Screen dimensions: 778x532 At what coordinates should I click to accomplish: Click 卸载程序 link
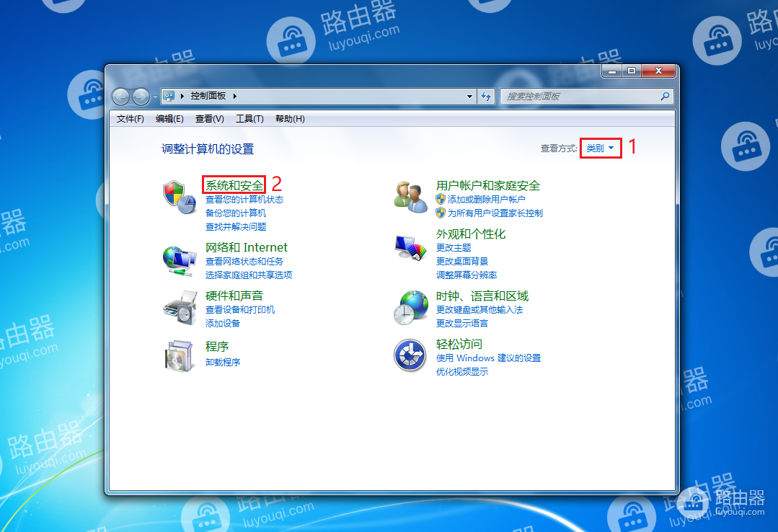click(223, 363)
